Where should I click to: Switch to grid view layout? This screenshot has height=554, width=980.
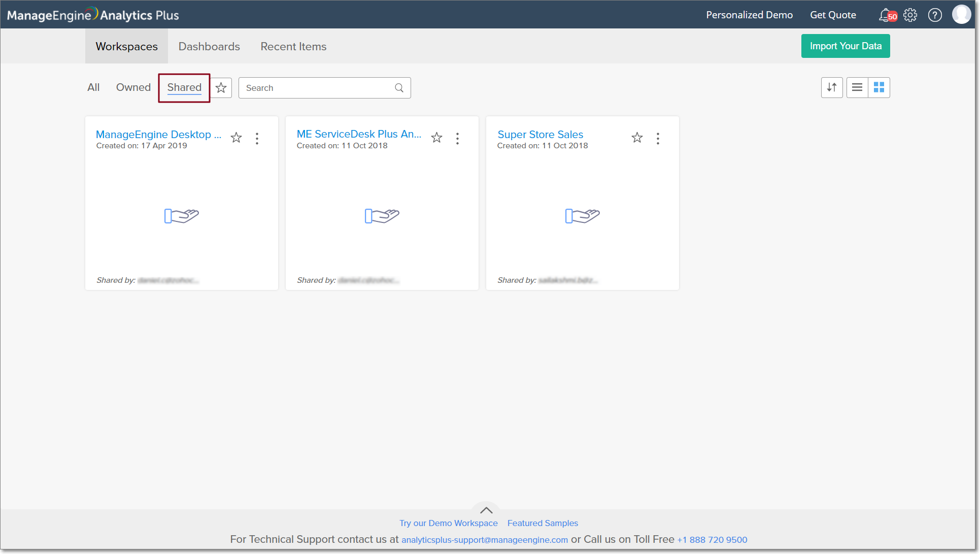point(879,87)
